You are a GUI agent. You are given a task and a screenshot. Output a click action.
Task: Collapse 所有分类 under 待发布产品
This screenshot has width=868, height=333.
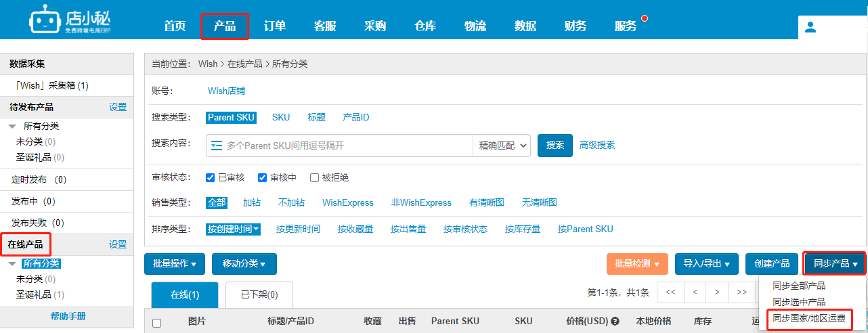pos(13,127)
